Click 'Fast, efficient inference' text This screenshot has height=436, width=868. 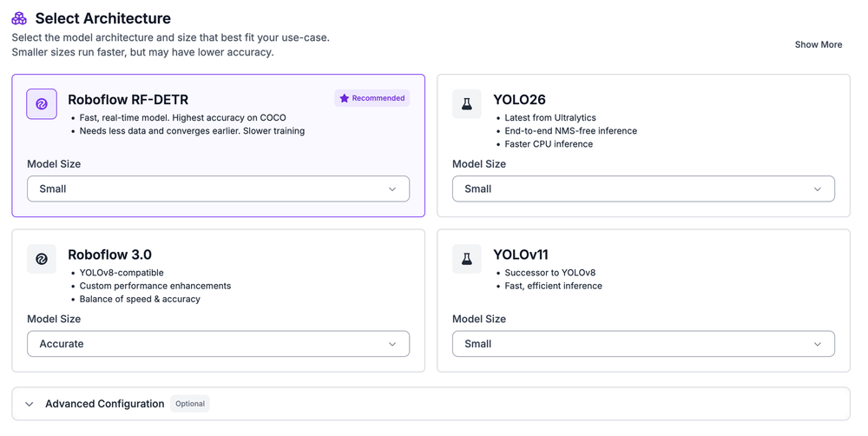(554, 286)
